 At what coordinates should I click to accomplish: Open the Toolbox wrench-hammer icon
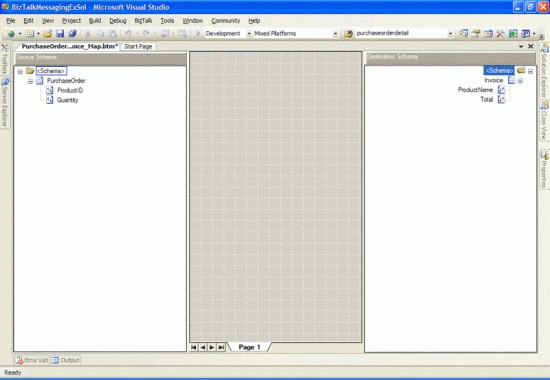click(500, 33)
